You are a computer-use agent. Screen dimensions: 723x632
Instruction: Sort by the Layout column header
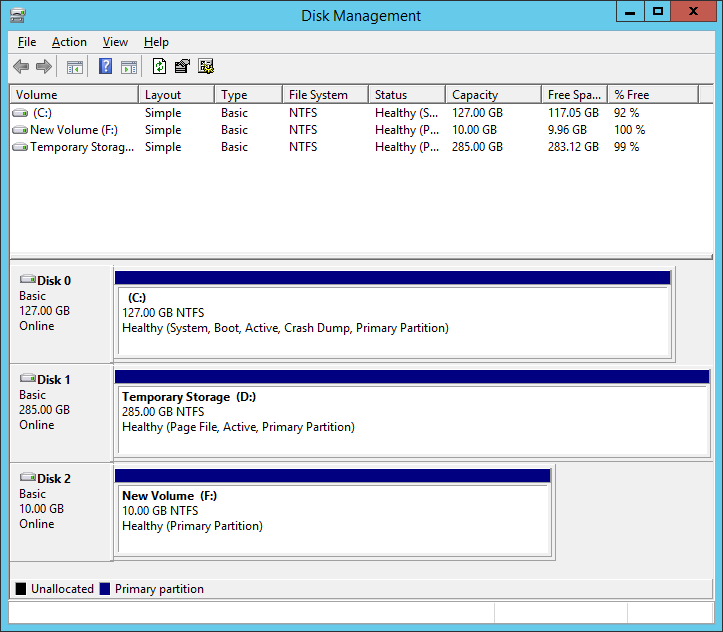177,95
